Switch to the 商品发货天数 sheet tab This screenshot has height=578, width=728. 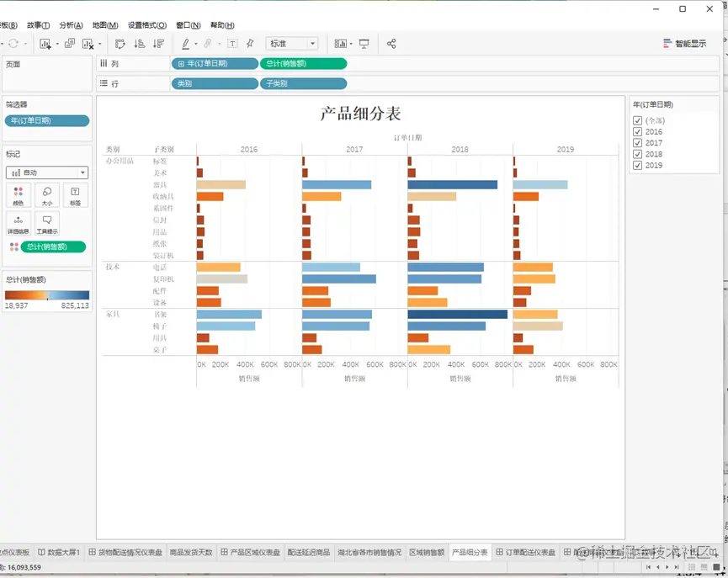191,552
